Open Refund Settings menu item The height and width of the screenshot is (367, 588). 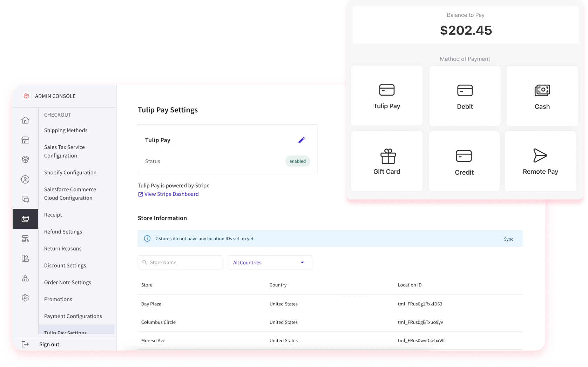pos(63,232)
